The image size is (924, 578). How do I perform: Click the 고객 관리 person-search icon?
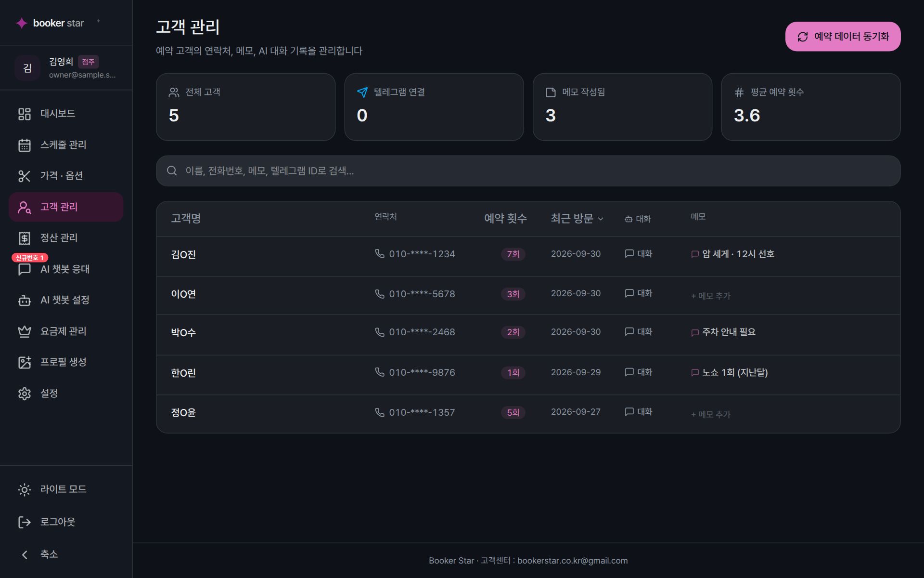pyautogui.click(x=25, y=207)
